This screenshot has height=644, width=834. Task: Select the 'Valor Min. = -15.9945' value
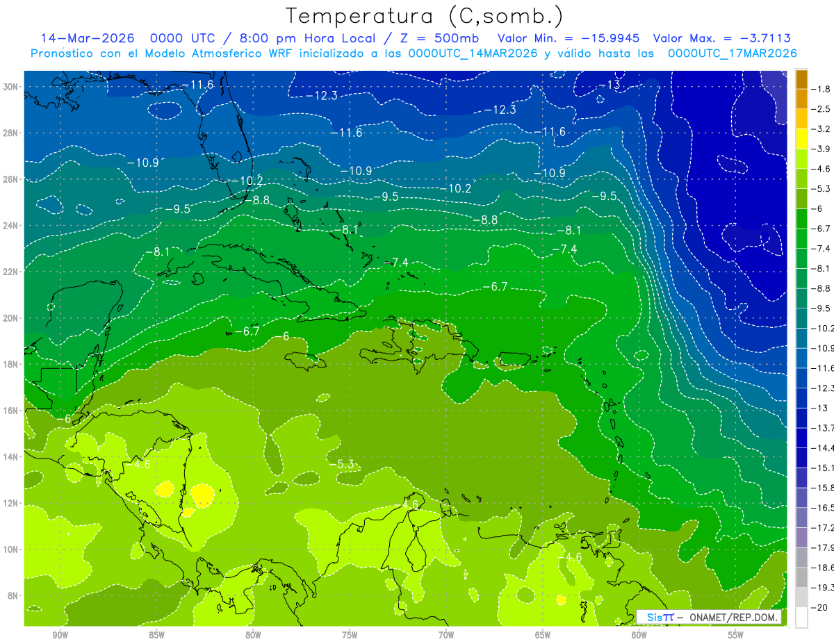coord(569,38)
